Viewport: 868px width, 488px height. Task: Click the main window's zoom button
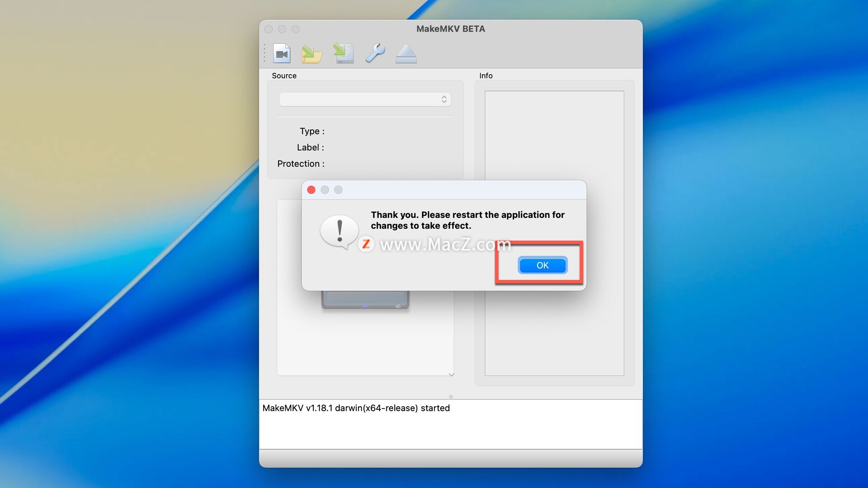[x=296, y=29]
